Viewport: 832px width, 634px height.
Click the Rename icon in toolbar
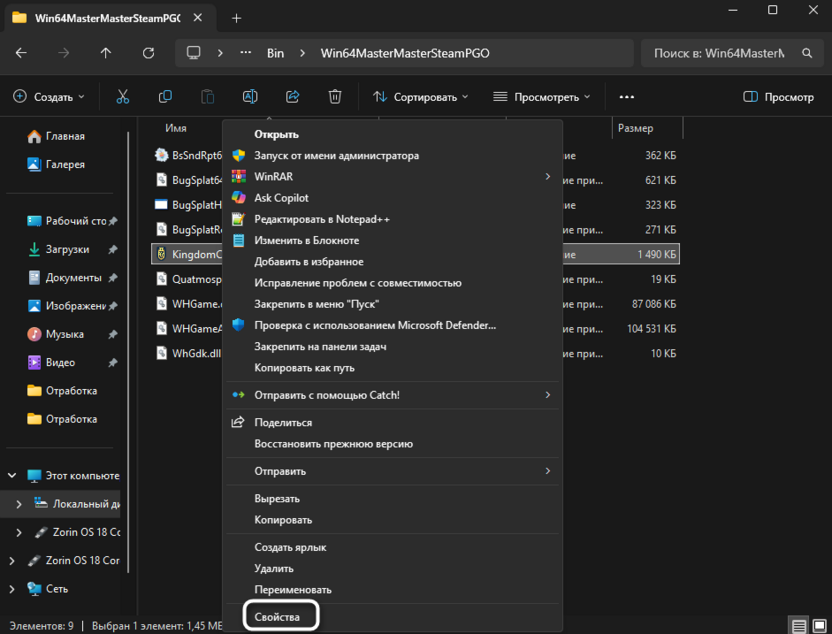point(250,97)
